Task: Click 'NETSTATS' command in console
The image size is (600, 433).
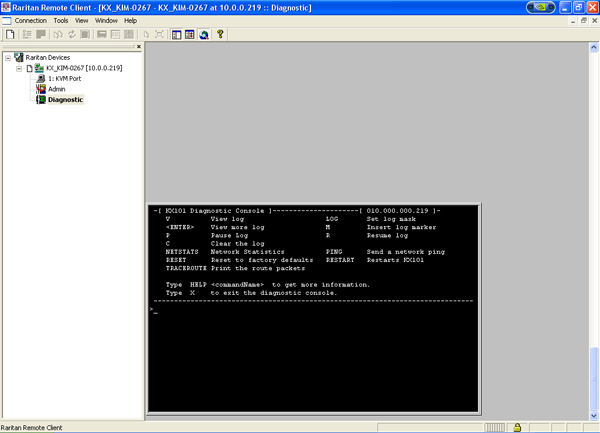Action: (182, 252)
